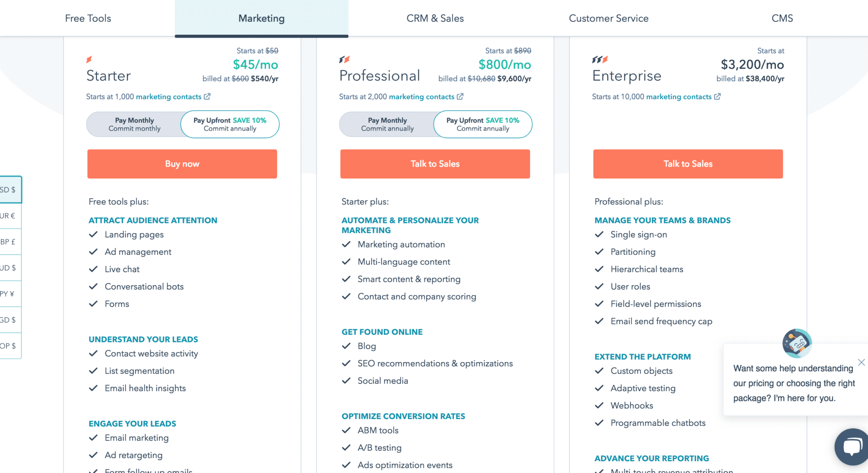This screenshot has height=473, width=868.
Task: Select Pay Upfront for Professional plan
Action: pyautogui.click(x=483, y=124)
